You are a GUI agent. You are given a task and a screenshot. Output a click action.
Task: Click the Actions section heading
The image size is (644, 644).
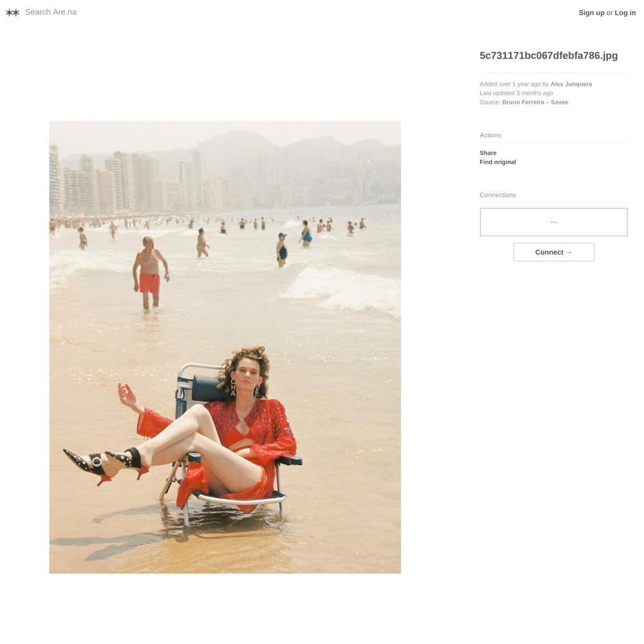tap(490, 135)
